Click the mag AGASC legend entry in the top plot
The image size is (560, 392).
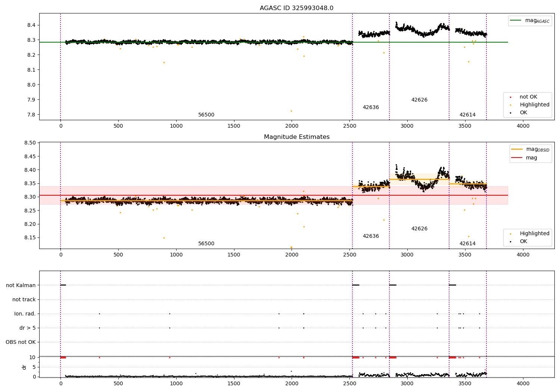click(530, 21)
